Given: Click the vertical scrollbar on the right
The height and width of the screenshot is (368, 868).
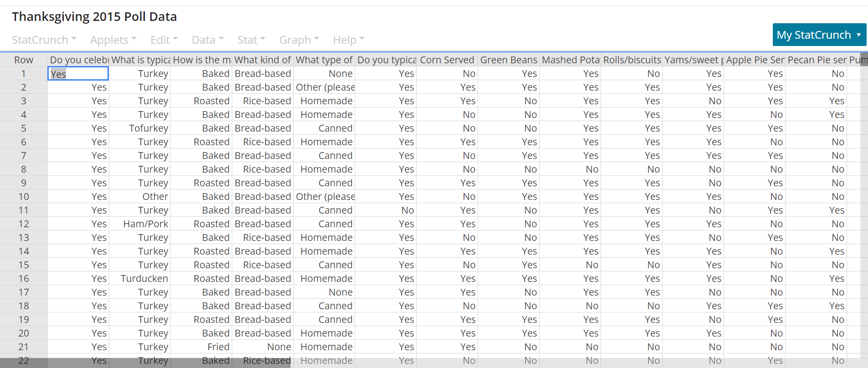Looking at the screenshot, I should click(864, 182).
